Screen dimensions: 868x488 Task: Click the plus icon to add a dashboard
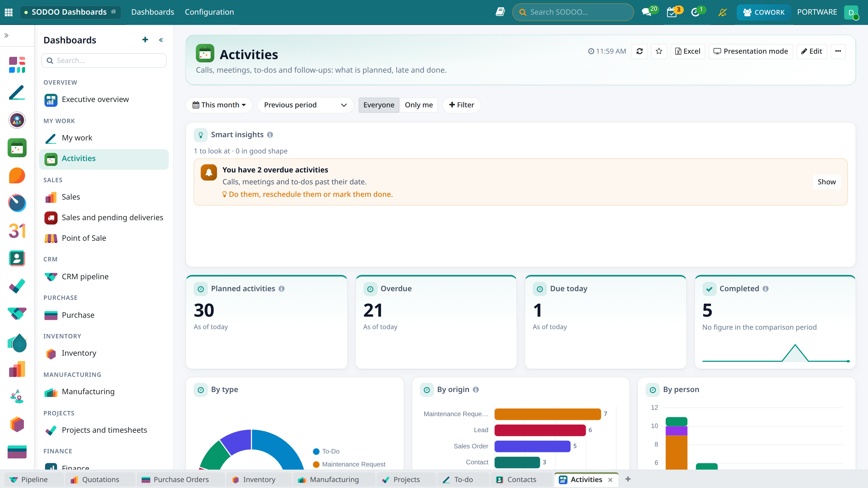[145, 40]
